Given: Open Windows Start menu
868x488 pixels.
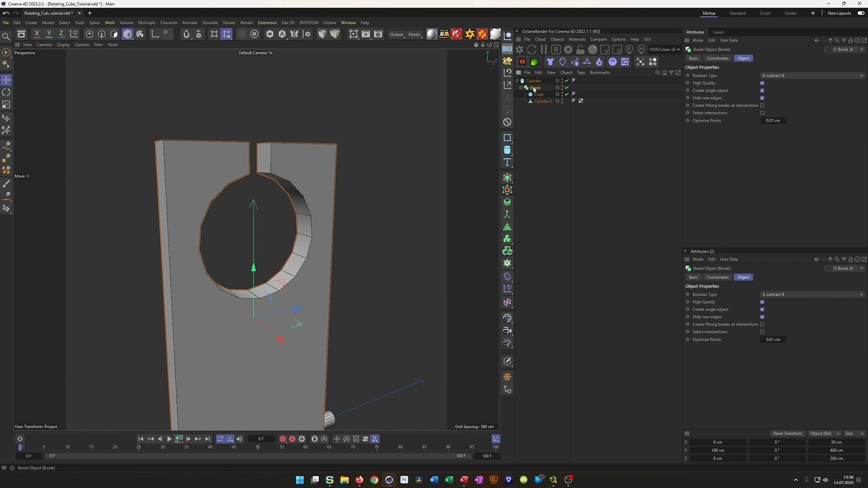Looking at the screenshot, I should pyautogui.click(x=300, y=480).
